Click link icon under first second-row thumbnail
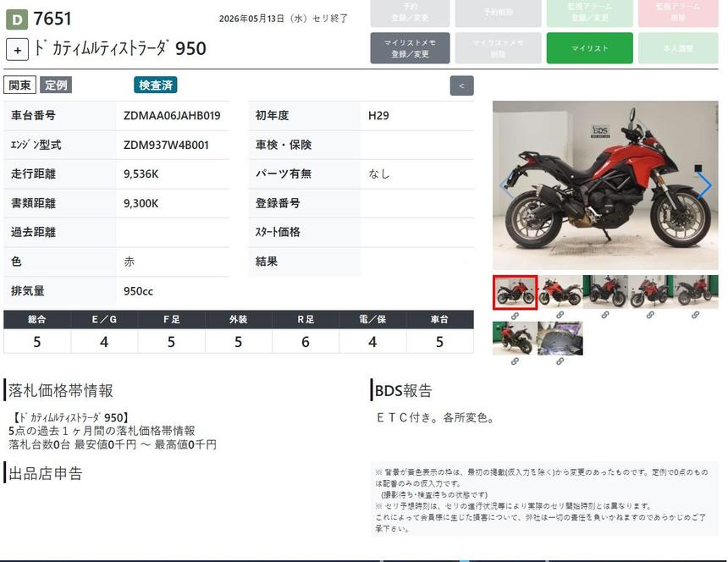Viewport: 728px width, 562px height. click(x=515, y=361)
